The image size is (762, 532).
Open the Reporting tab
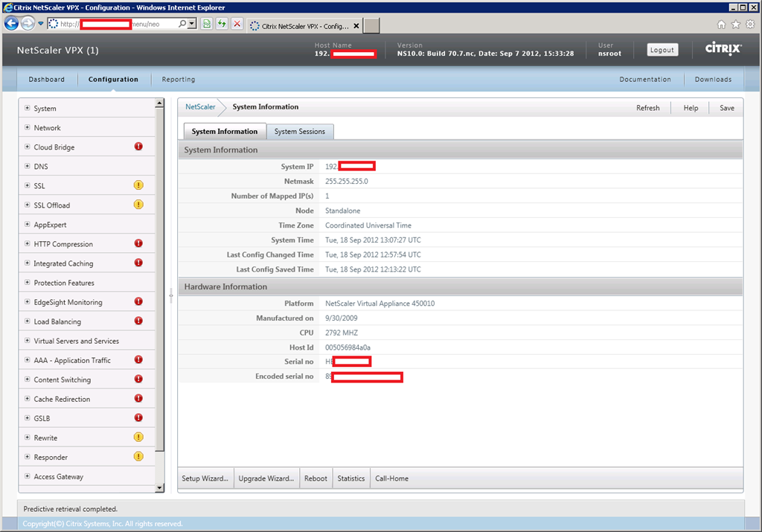click(x=179, y=79)
